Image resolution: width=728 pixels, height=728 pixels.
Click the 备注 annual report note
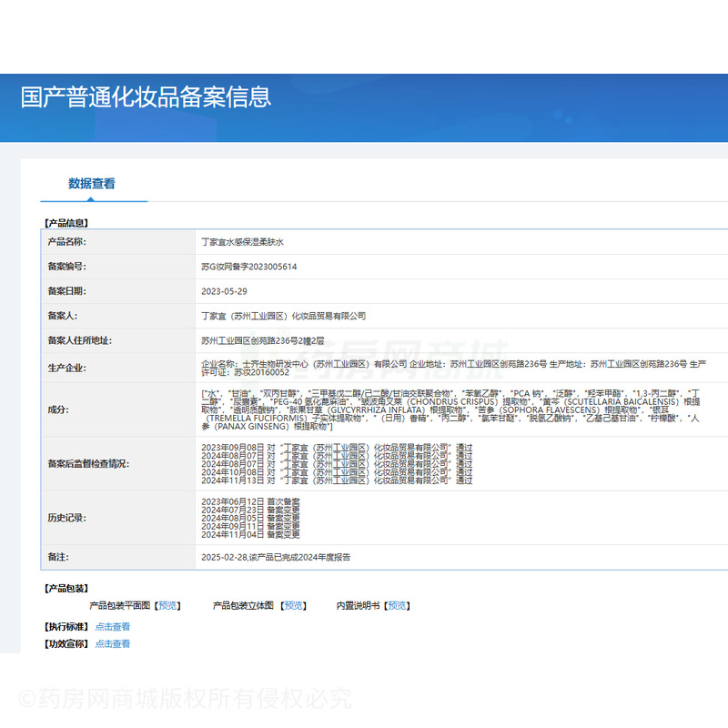tap(275, 556)
